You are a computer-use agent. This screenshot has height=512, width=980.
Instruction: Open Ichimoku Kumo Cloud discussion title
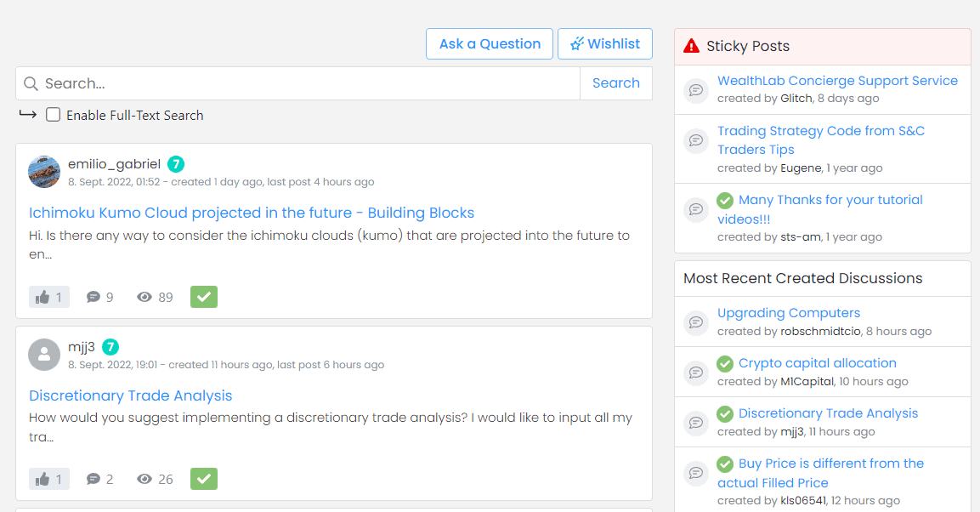[x=252, y=213]
